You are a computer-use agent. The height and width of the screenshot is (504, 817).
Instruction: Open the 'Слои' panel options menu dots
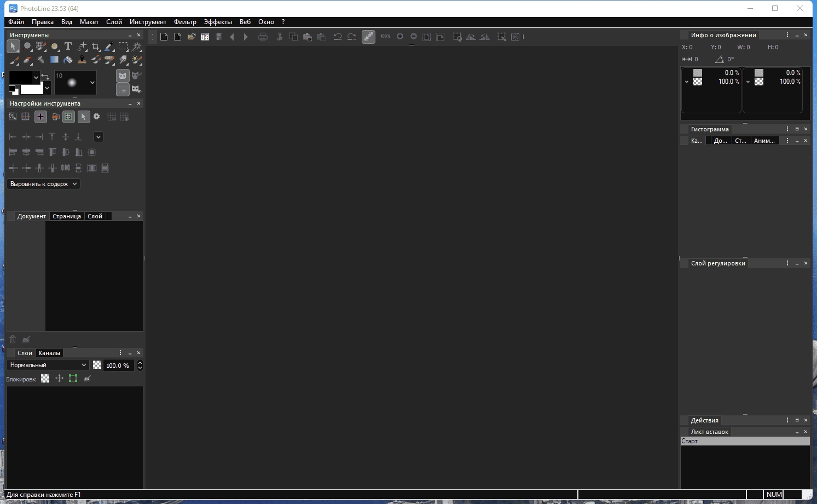point(120,353)
